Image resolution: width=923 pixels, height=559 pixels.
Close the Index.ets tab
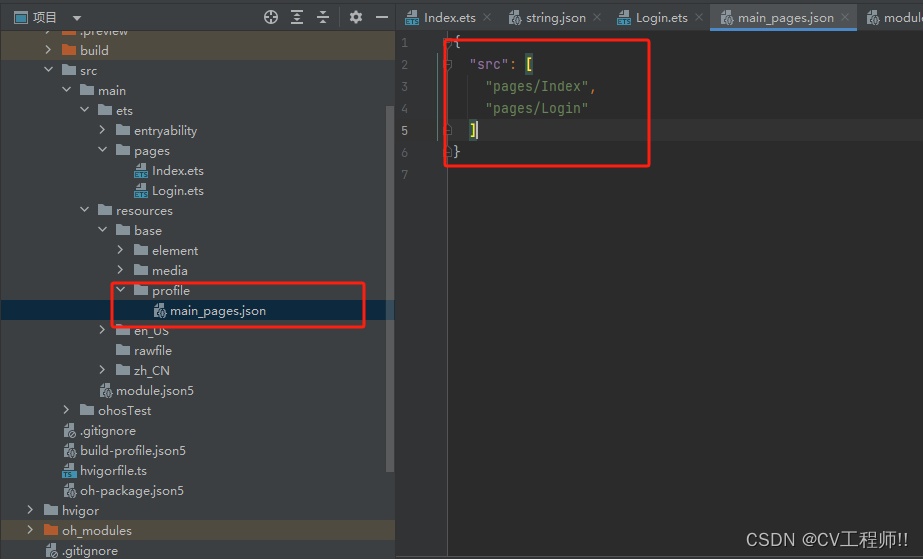[487, 17]
